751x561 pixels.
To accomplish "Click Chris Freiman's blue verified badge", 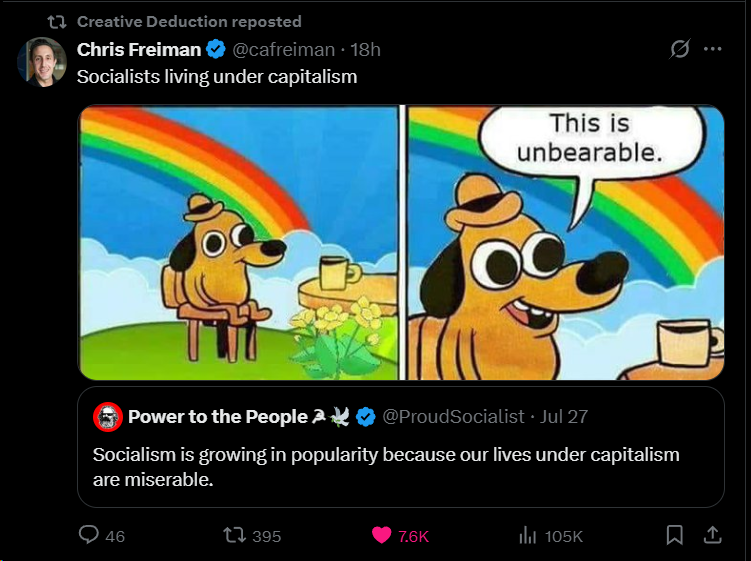I will 216,50.
